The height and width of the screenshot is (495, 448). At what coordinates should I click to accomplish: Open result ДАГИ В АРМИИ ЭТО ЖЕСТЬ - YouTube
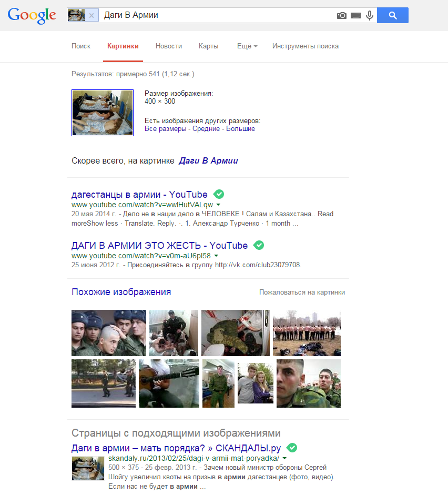[x=160, y=245]
